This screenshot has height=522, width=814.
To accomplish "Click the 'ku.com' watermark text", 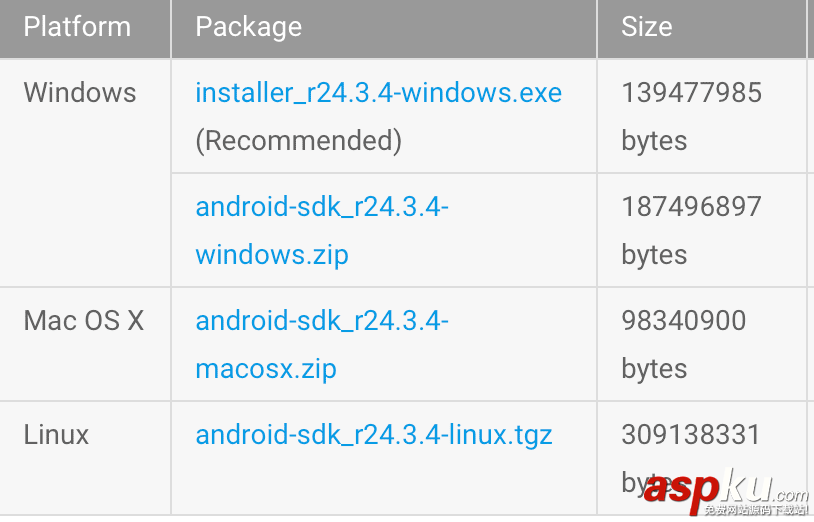I will click(764, 488).
